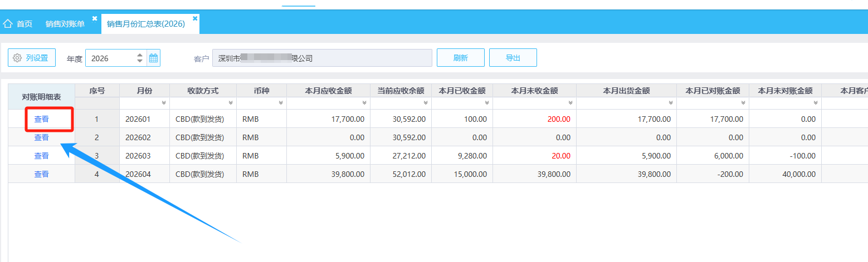The height and width of the screenshot is (262, 868).
Task: Decrease the 年度 year with the down arrow
Action: click(x=140, y=61)
